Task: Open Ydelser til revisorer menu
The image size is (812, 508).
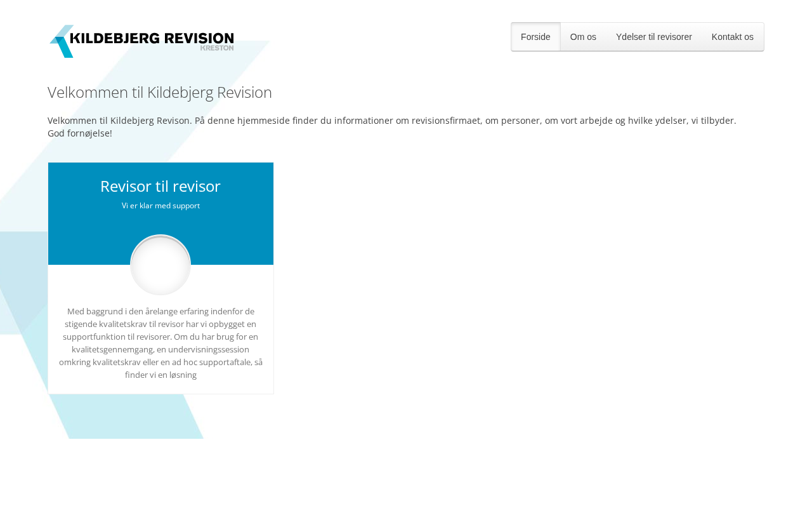Action: (654, 37)
